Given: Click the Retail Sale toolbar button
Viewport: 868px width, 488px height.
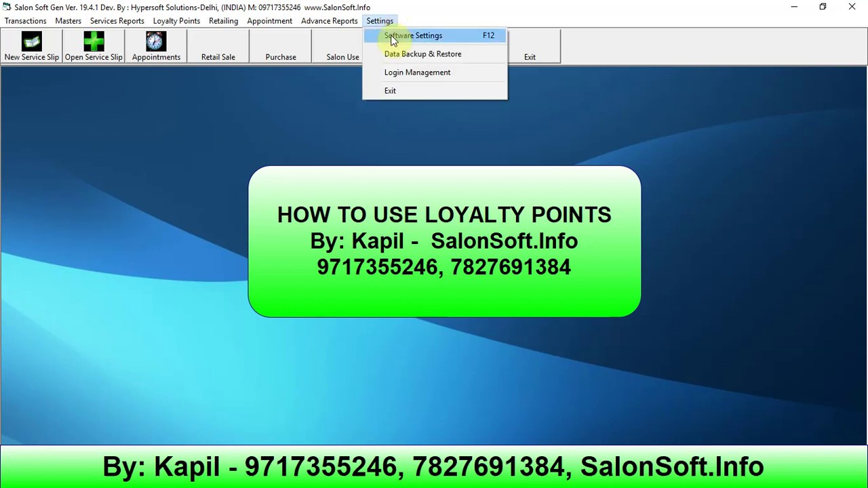Looking at the screenshot, I should click(x=218, y=47).
